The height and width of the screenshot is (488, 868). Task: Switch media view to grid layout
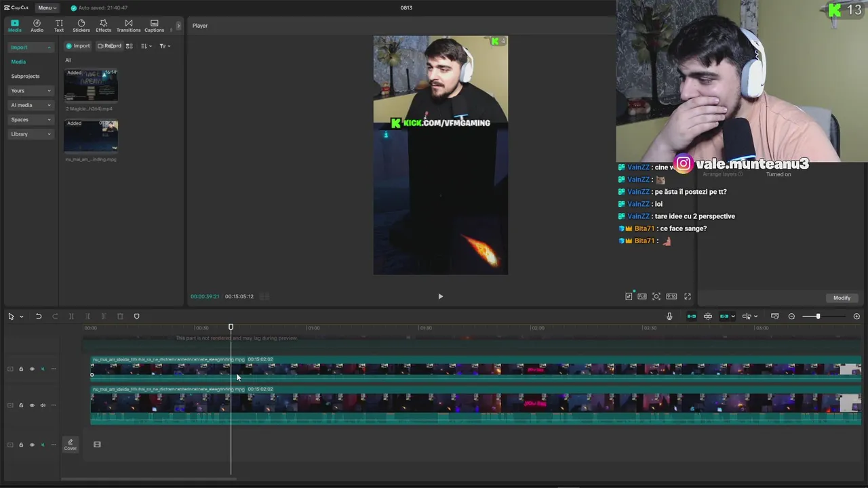[130, 46]
